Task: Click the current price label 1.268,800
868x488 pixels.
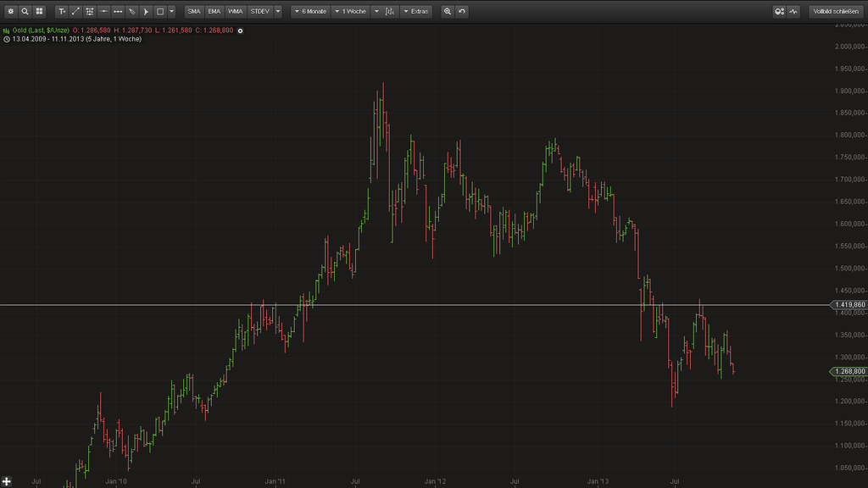Action: pyautogui.click(x=849, y=371)
